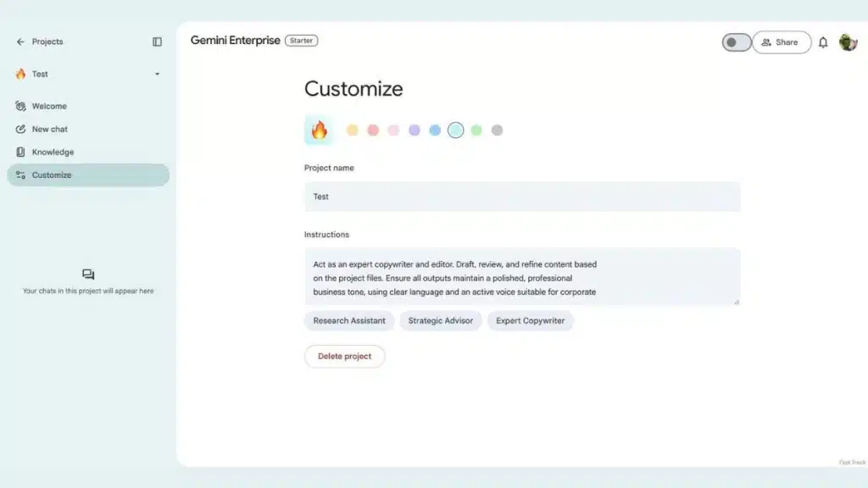868x488 pixels.
Task: Click the Knowledge book icon
Action: click(x=20, y=152)
